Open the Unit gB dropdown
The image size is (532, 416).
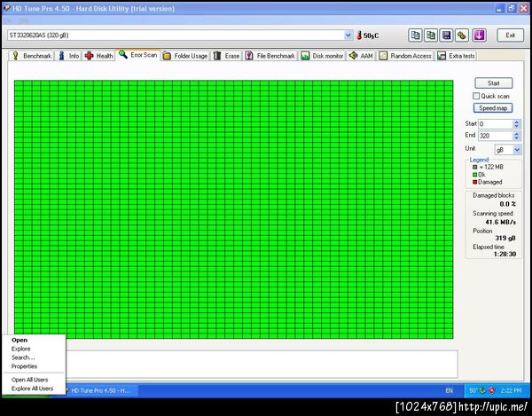517,150
